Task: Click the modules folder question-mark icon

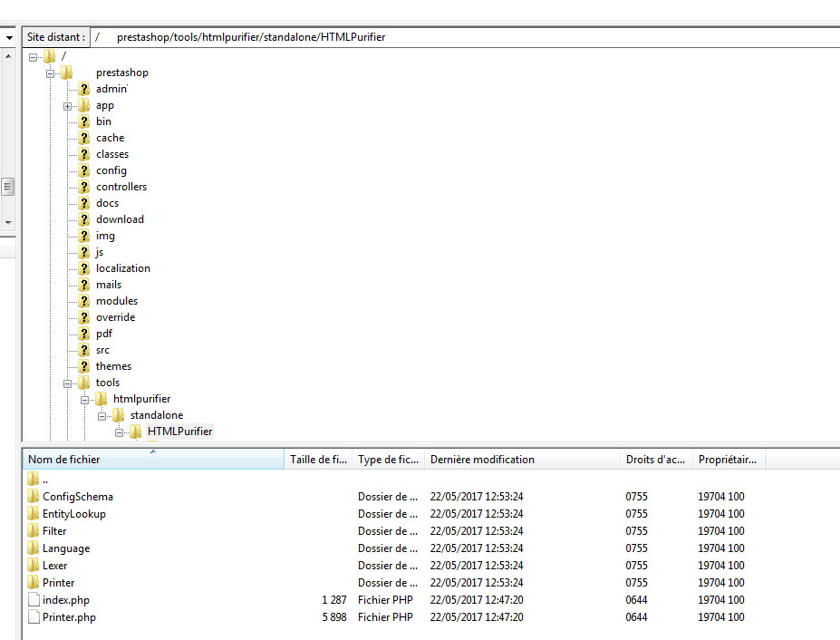Action: tap(84, 301)
